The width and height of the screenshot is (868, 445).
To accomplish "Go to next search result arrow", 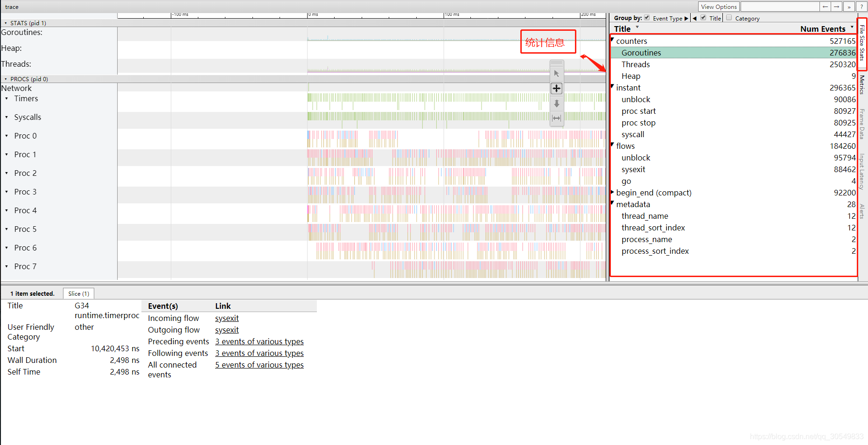I will (x=837, y=7).
